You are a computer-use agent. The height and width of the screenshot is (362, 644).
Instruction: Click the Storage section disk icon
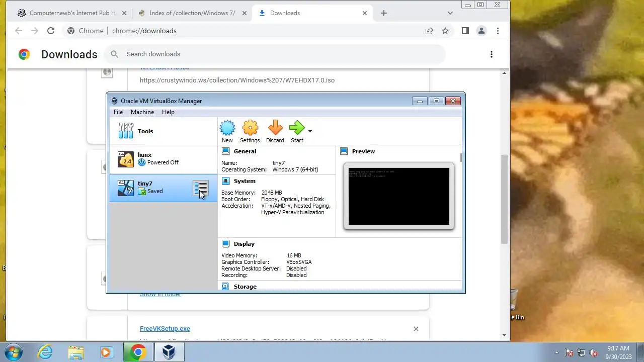(x=225, y=287)
